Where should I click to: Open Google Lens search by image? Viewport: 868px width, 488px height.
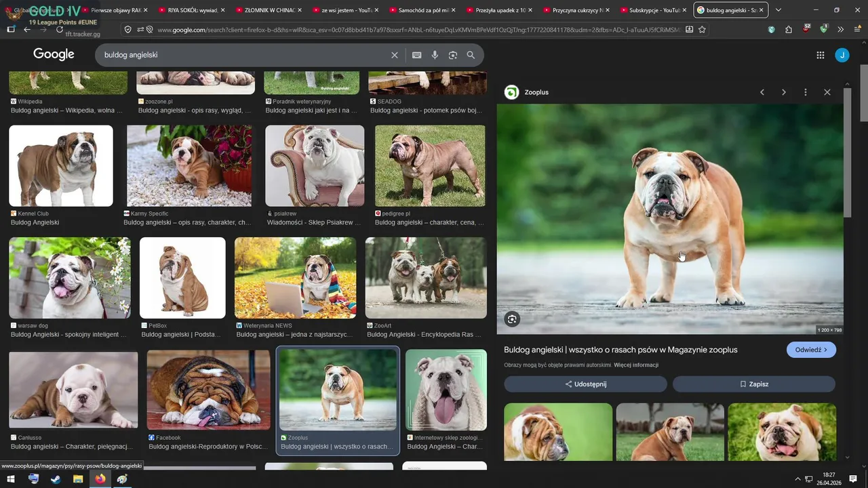[x=453, y=55]
